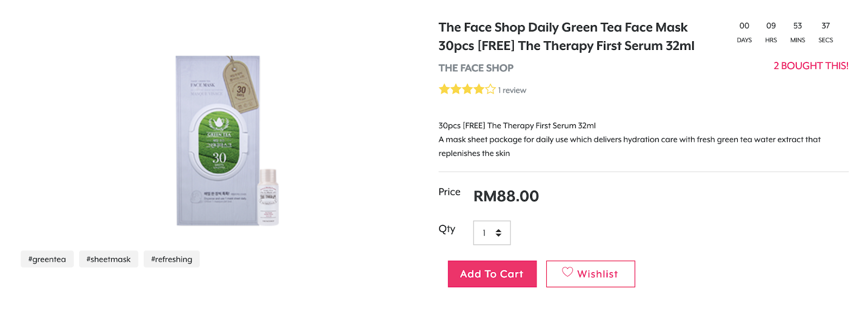
Task: Decrease quantity with the down arrow
Action: click(499, 235)
